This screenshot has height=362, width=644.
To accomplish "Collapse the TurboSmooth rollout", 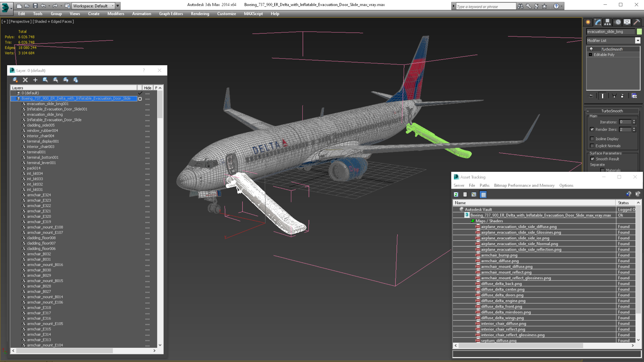I will (x=612, y=111).
